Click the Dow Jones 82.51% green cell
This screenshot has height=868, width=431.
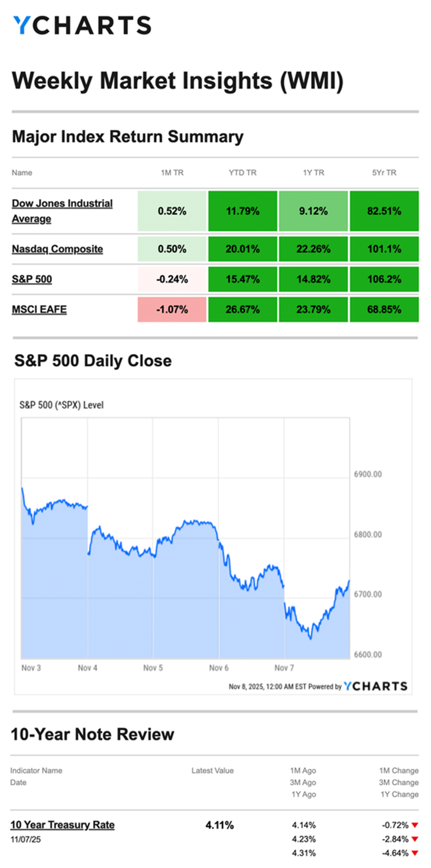pyautogui.click(x=384, y=211)
